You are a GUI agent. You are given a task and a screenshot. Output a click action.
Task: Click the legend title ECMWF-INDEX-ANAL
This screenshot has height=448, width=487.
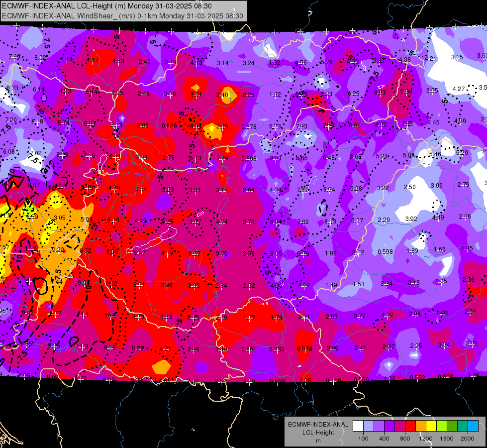click(318, 425)
